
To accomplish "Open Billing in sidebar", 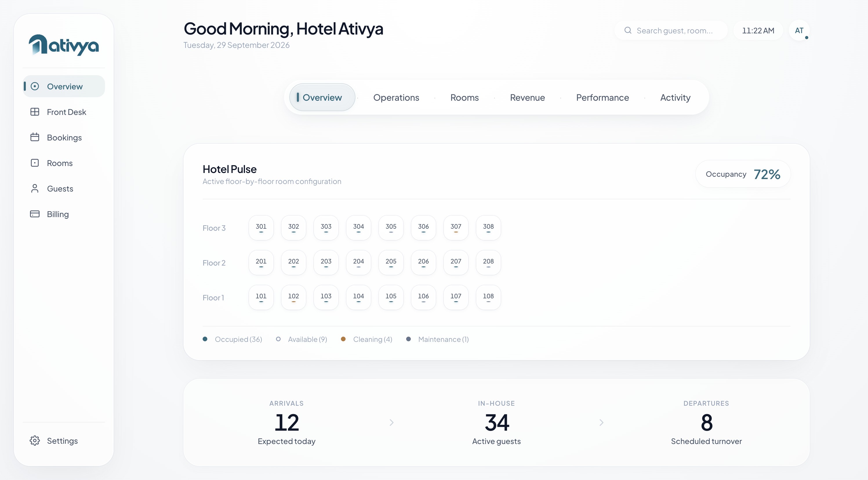I will pos(64,214).
